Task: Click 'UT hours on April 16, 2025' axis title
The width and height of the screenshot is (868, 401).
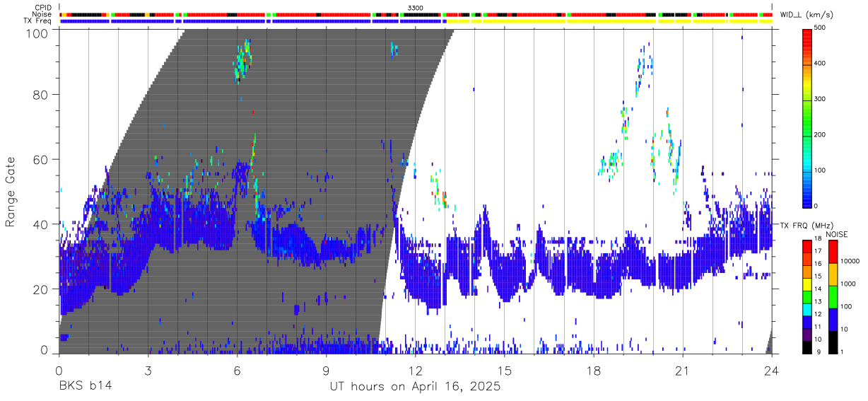Action: point(415,387)
